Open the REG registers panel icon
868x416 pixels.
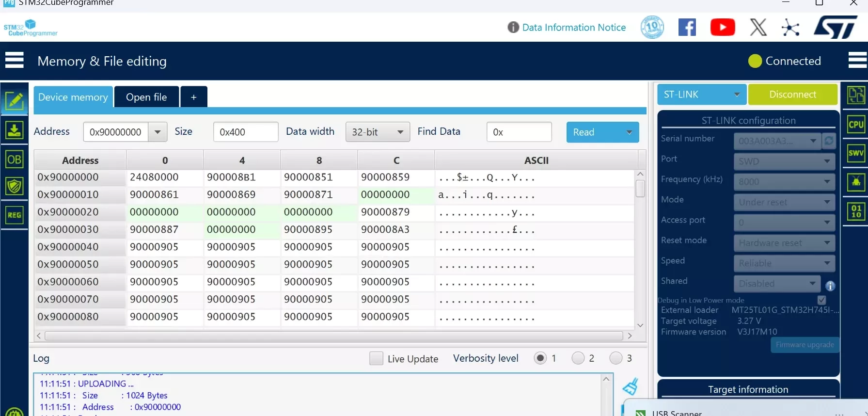15,215
